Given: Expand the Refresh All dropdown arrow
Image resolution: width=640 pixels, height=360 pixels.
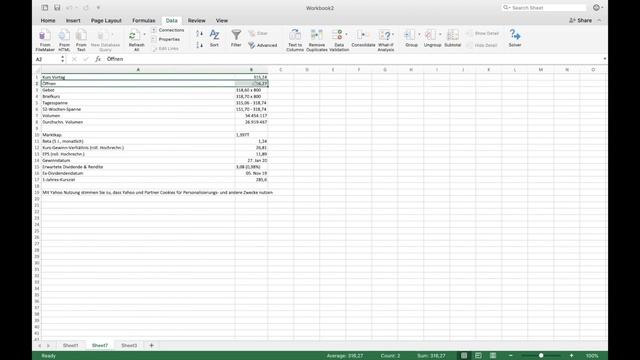Looking at the screenshot, I should pos(144,34).
